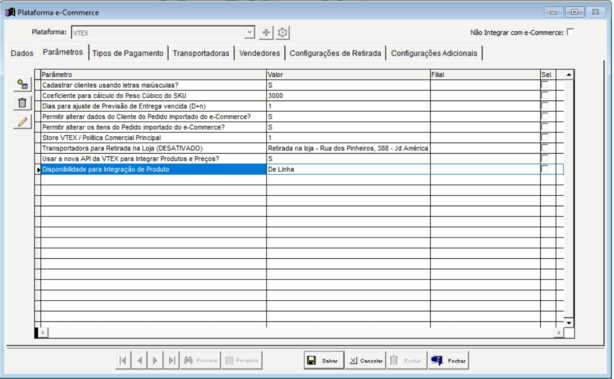Click the Plataforma e-Commerce title bar icon
The height and width of the screenshot is (379, 614).
(10, 12)
